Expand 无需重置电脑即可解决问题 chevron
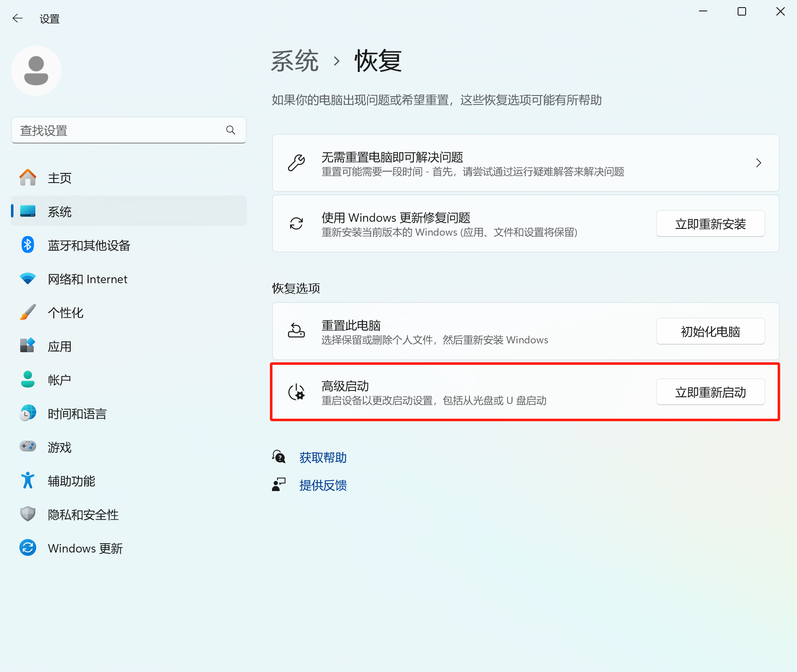797x672 pixels. tap(759, 163)
